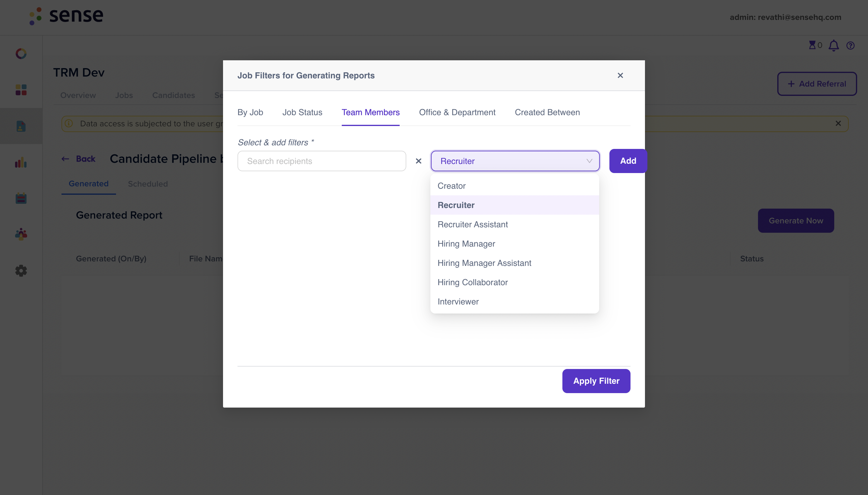The image size is (868, 495).
Task: Open the Reports document icon in sidebar
Action: point(21,126)
